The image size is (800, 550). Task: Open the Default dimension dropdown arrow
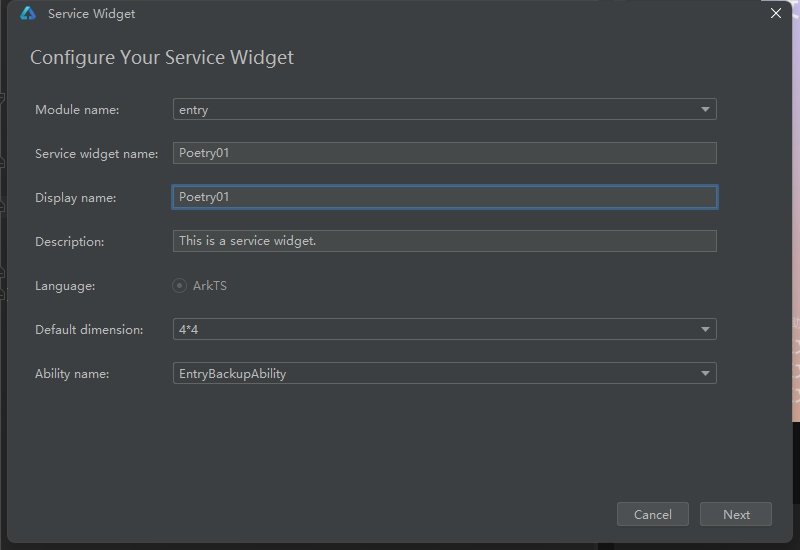point(705,330)
